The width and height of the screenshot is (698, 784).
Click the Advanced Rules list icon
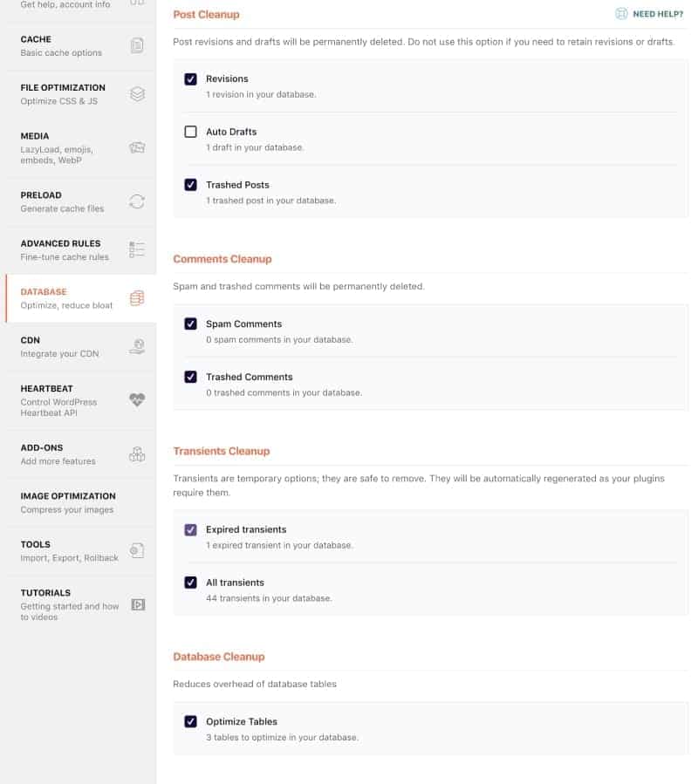pyautogui.click(x=137, y=250)
